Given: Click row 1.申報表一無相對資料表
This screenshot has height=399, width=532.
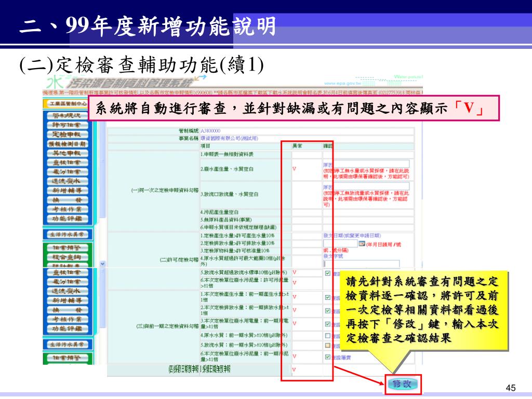Looking at the screenshot, I should tap(227, 154).
